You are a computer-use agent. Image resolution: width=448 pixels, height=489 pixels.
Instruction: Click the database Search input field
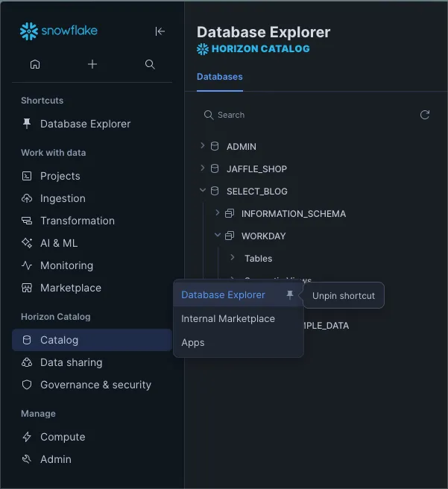point(307,115)
